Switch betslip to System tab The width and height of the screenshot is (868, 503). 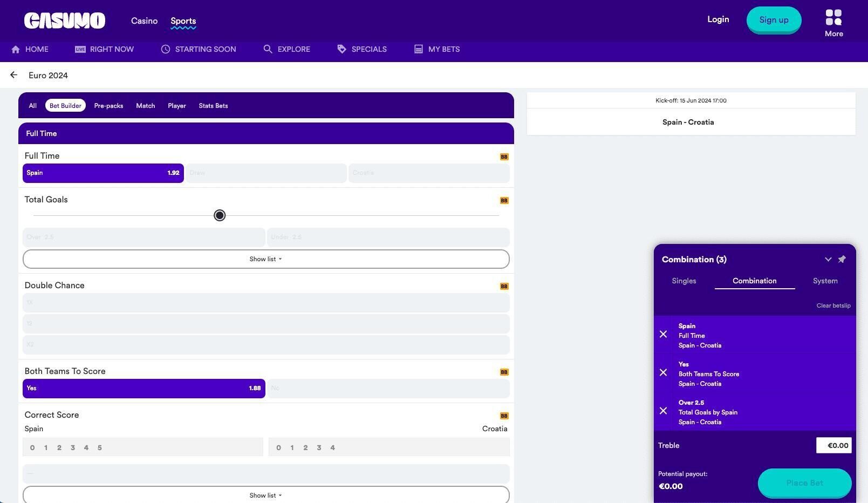click(825, 281)
